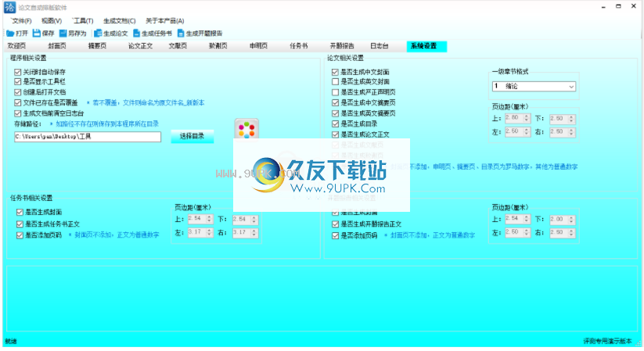Screen dimensions: 644x351
Task: Toggle 是否添加页码 under 开题报告正文 checkbox
Action: pyautogui.click(x=335, y=235)
